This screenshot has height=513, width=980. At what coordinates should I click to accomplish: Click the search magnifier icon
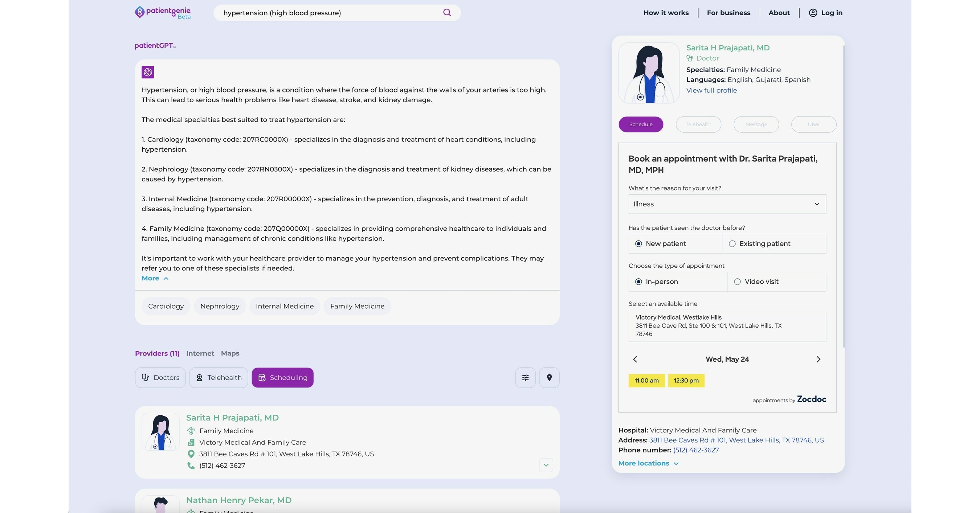point(447,13)
